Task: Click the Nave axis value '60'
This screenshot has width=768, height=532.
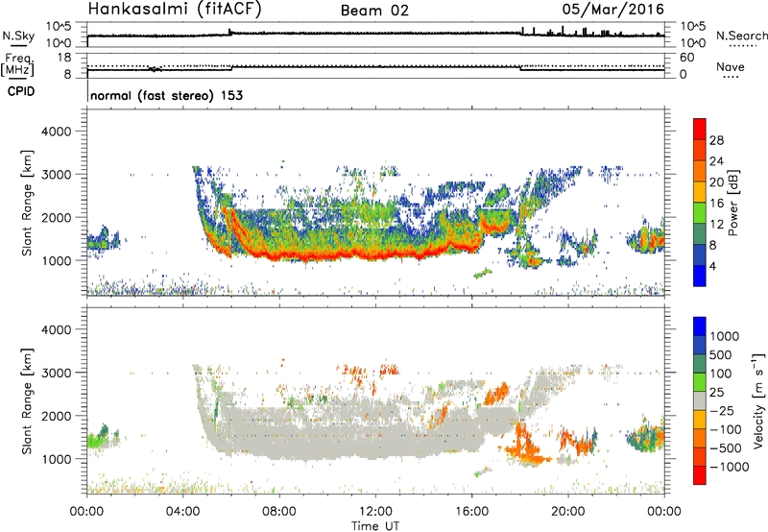Action: click(686, 58)
